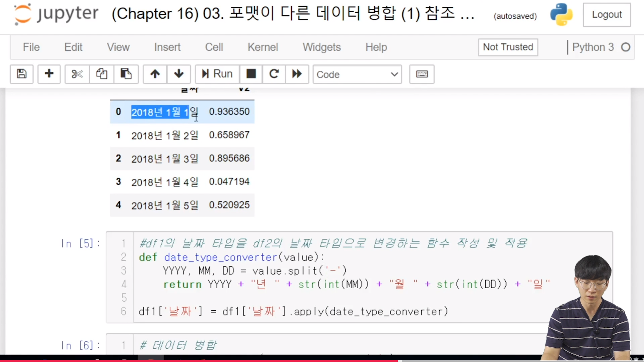Click inside the In [5] code cell
Image resolution: width=644 pixels, height=362 pixels.
(335, 298)
